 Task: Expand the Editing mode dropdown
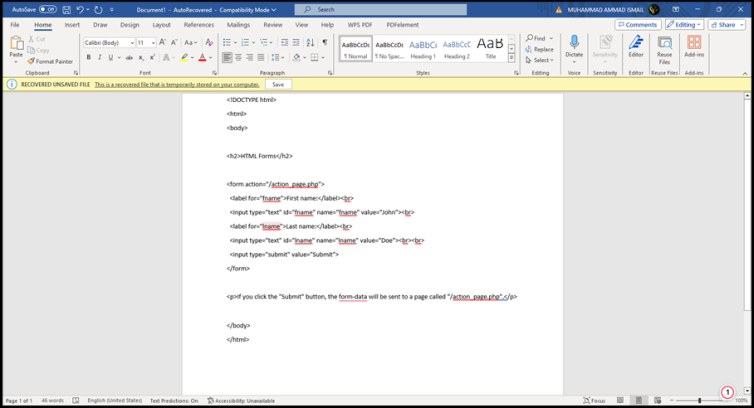pos(685,24)
